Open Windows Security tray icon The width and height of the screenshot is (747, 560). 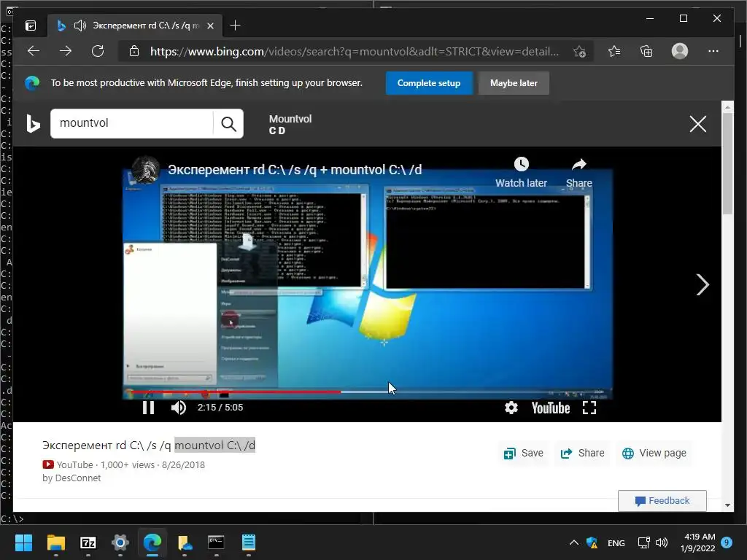(x=592, y=542)
